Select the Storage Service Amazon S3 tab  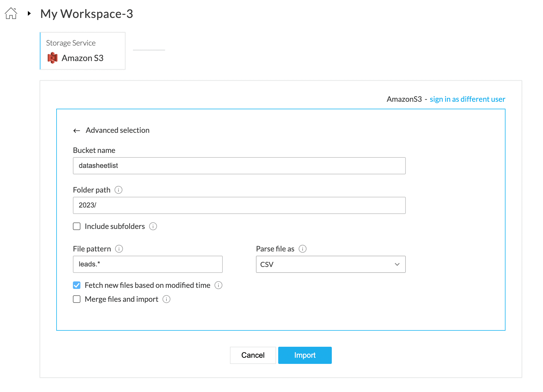(x=83, y=51)
